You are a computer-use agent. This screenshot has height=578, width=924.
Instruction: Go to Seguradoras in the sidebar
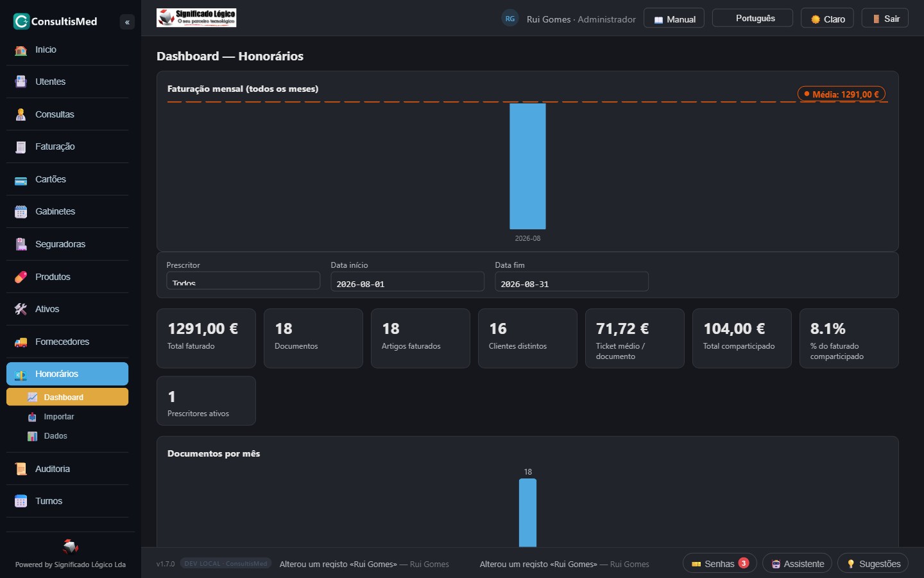point(67,245)
